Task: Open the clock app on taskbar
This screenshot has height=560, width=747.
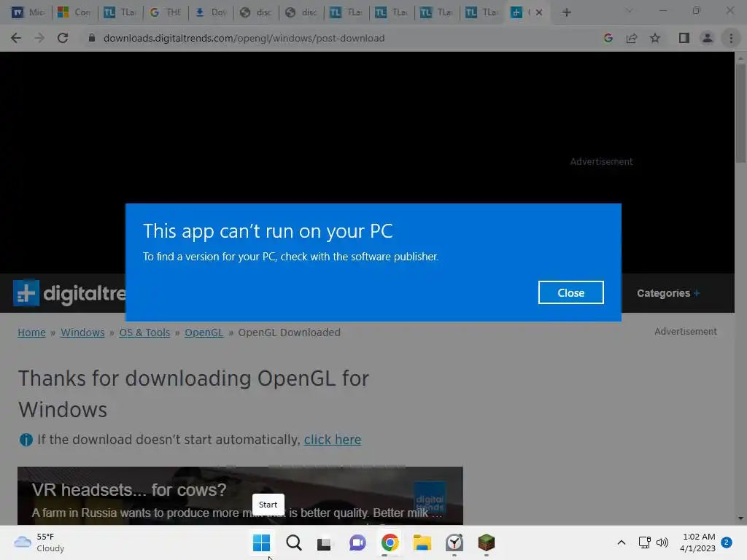Action: pos(454,542)
